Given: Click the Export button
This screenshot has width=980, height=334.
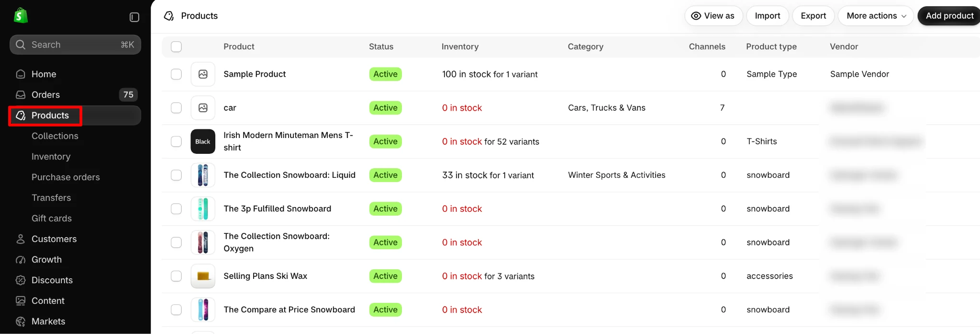Looking at the screenshot, I should tap(813, 16).
